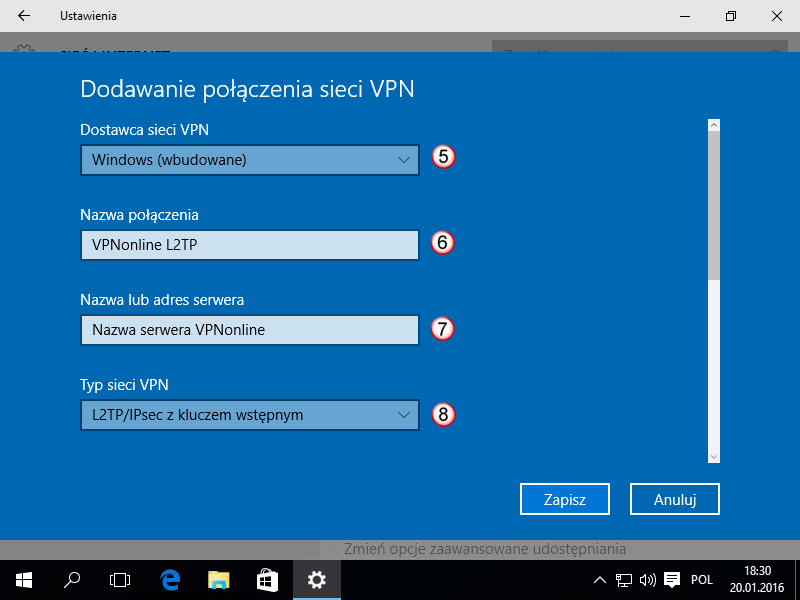The height and width of the screenshot is (600, 800).
Task: Open the Windows Store taskbar icon
Action: click(268, 580)
